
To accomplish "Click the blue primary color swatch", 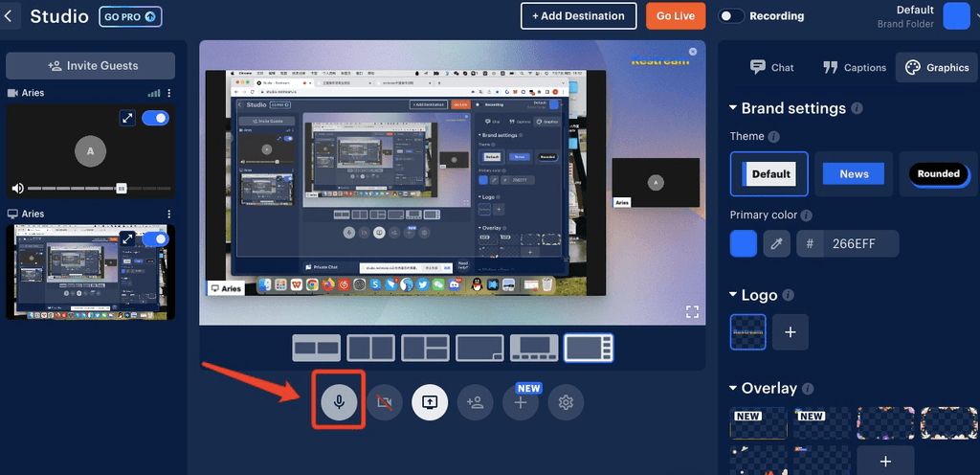I will click(x=744, y=243).
